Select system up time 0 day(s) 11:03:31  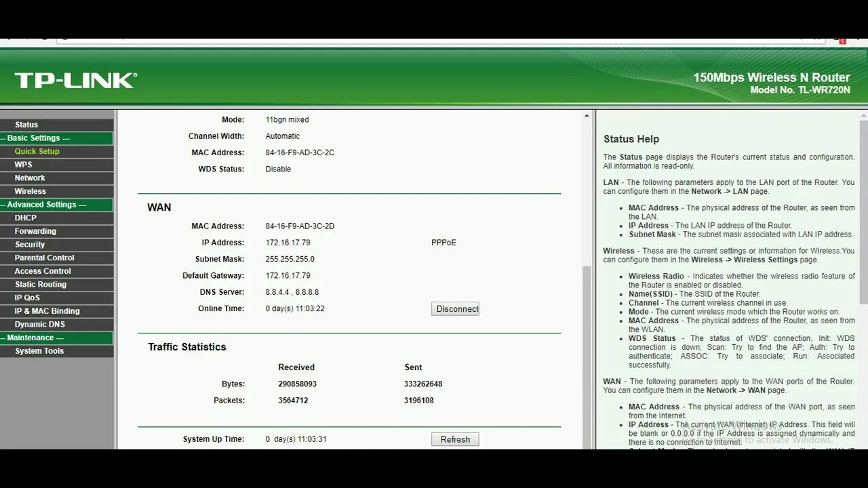click(x=296, y=439)
